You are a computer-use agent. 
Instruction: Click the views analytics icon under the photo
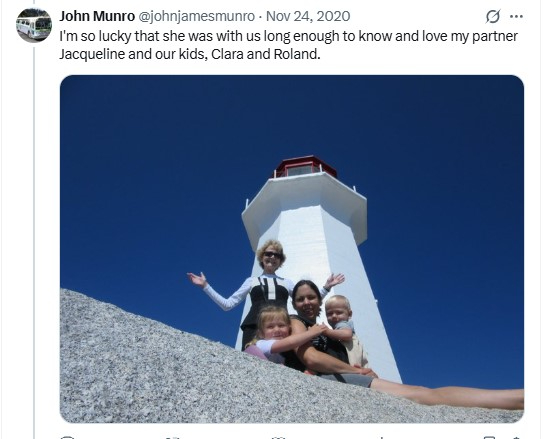point(381,437)
